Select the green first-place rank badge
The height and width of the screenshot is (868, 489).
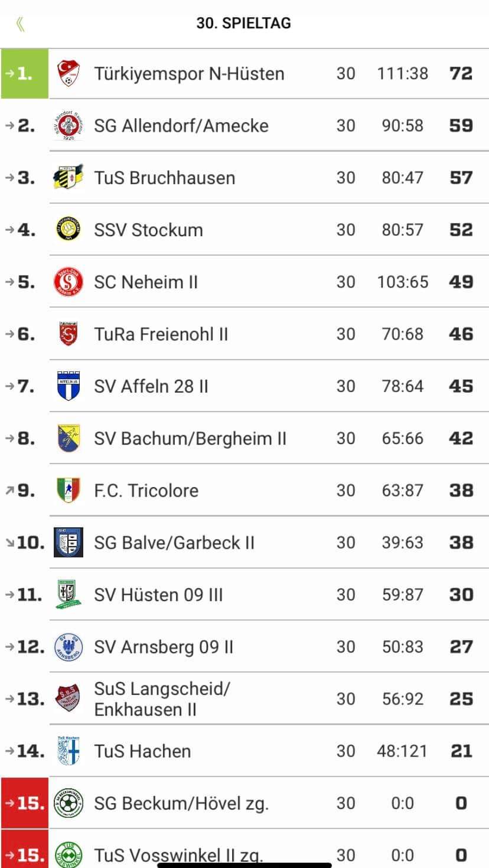click(x=24, y=74)
